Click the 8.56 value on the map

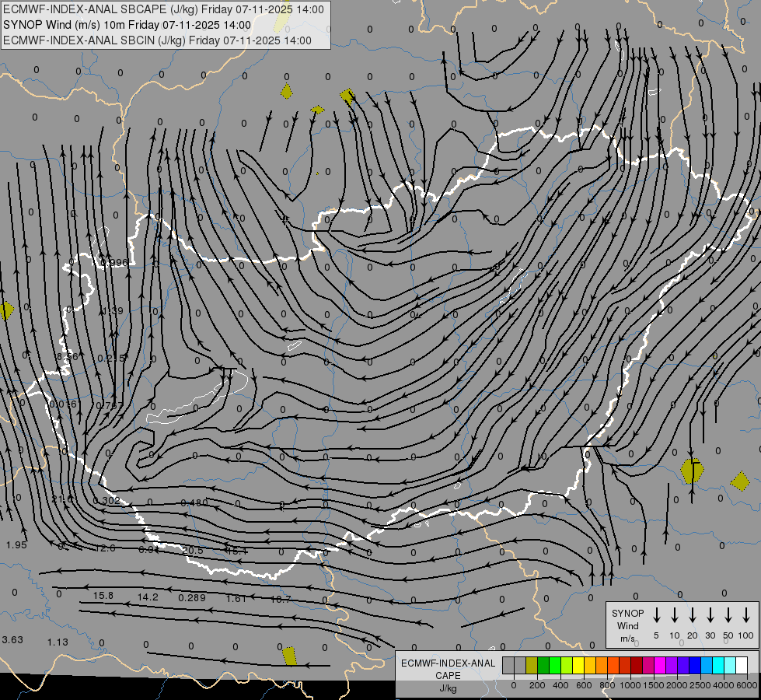(67, 356)
